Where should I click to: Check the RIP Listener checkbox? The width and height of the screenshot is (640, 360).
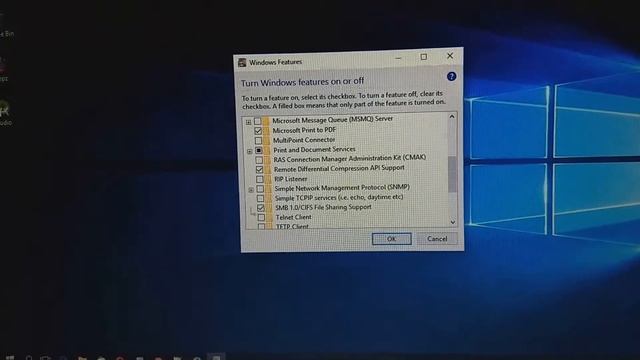click(x=260, y=179)
